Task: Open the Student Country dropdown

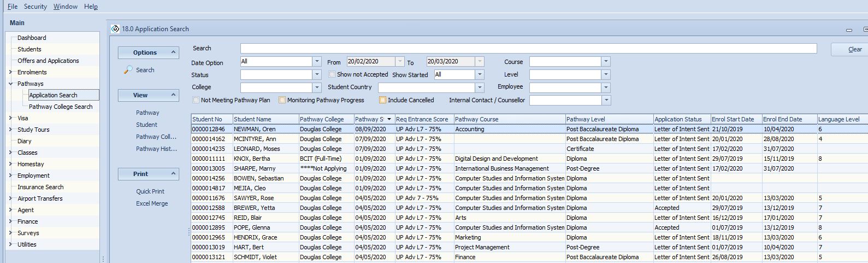Action: coord(480,87)
